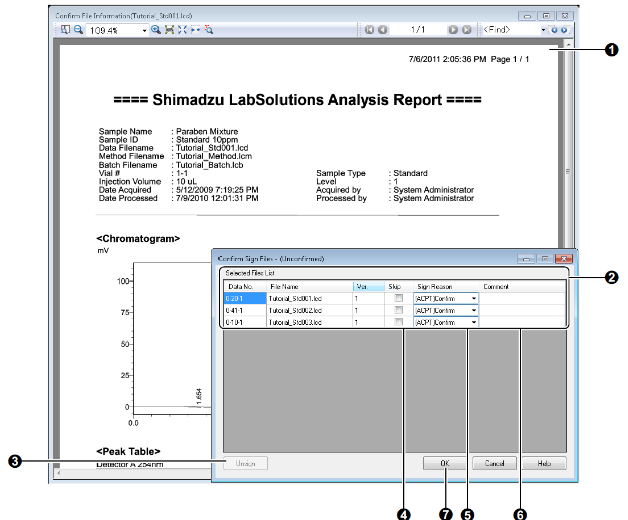Click the page view icon in the preview toolbar
The height and width of the screenshot is (520, 628).
coord(65,30)
